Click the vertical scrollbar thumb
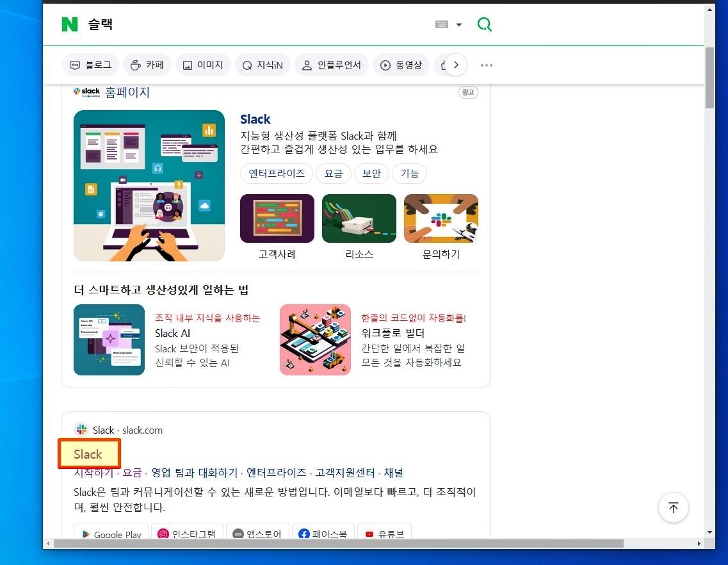 (709, 77)
